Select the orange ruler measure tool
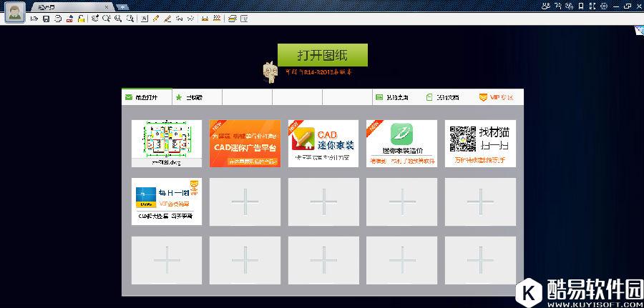Viewport: 644px width, 308px height. 205,19
